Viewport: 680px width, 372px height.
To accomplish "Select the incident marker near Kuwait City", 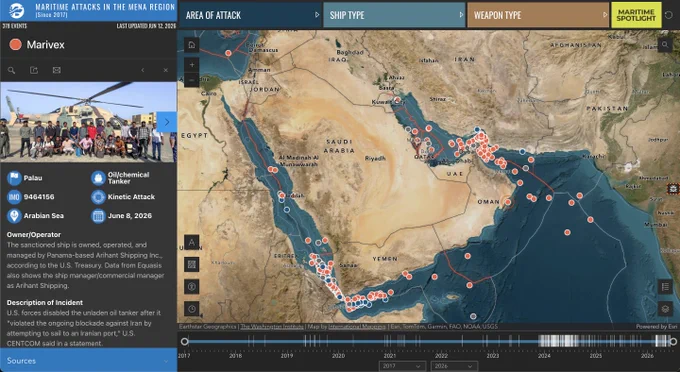I will coord(398,101).
